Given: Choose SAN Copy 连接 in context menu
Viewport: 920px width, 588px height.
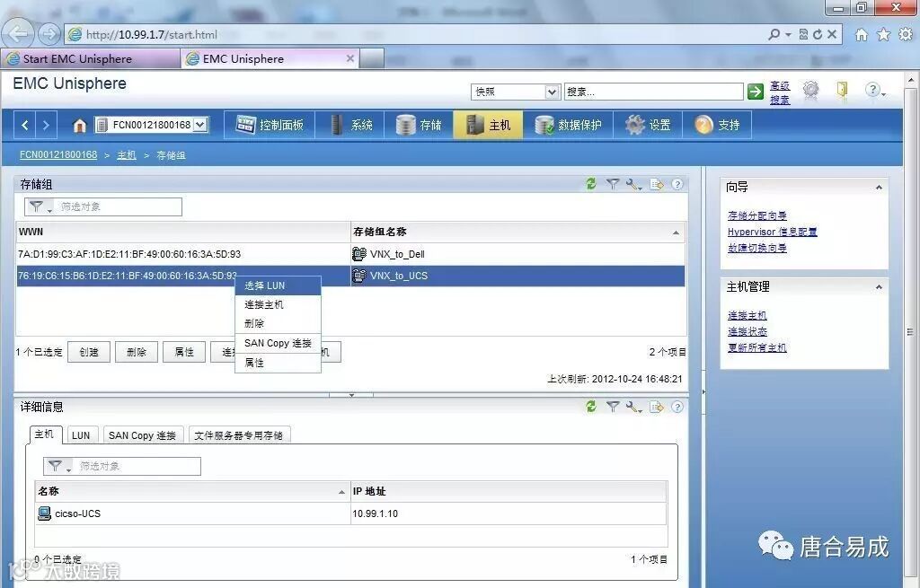Looking at the screenshot, I should coord(279,343).
